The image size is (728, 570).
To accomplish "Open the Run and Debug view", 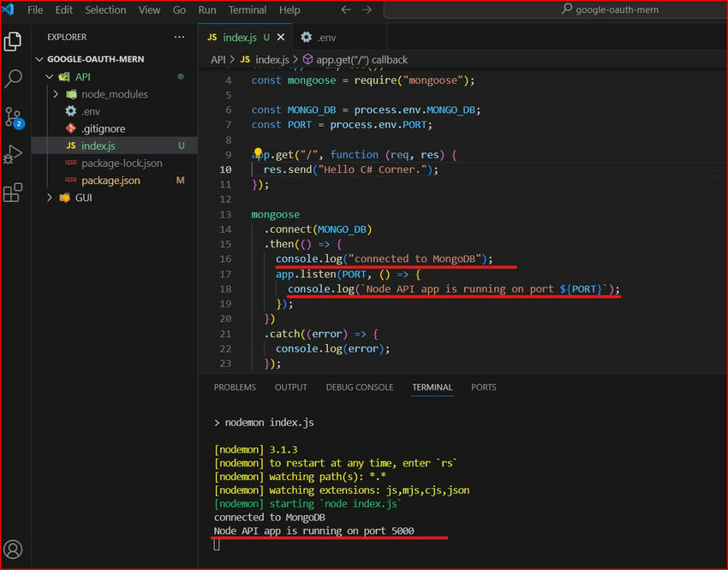I will click(14, 155).
